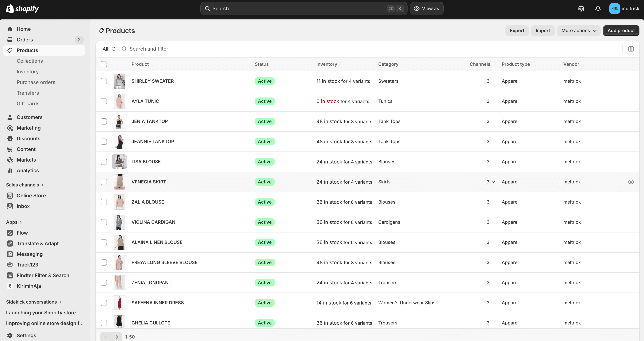Click the Markets globe icon

pos(10,160)
